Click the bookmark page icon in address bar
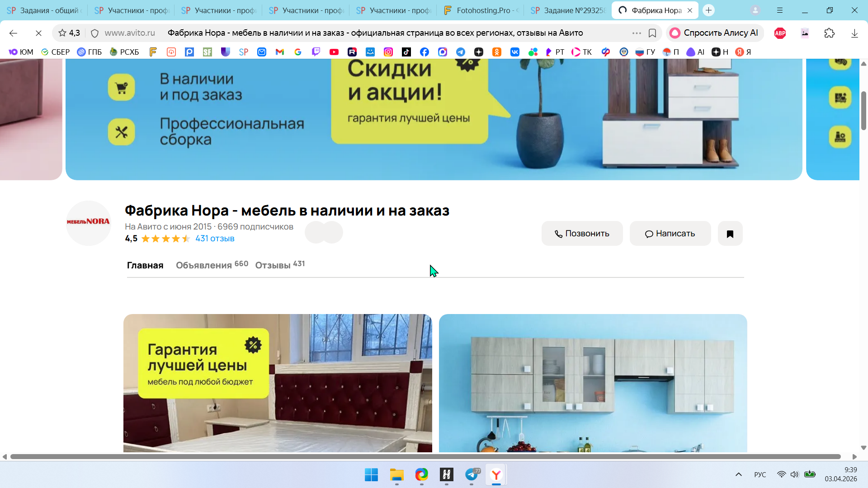The height and width of the screenshot is (488, 868). 652,33
